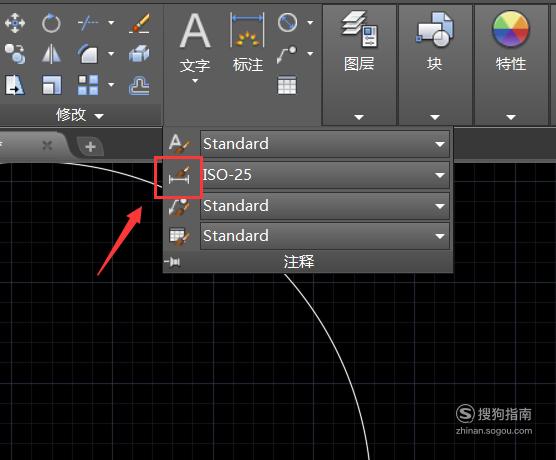Open the 图层 layers panel
Screen dimensions: 556x460
tap(359, 66)
